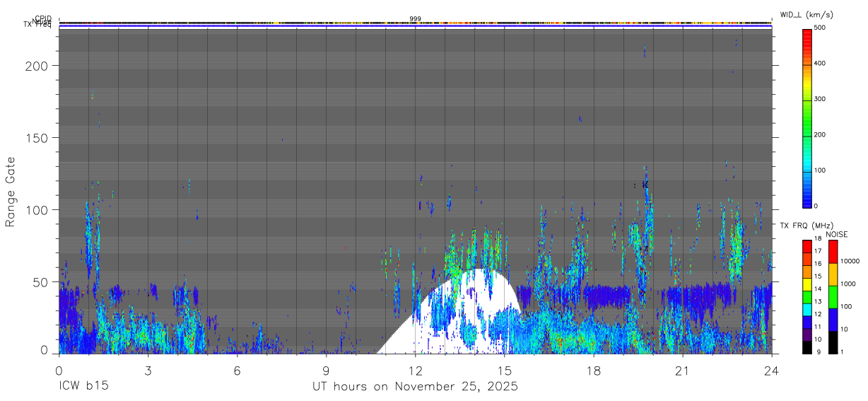Screen dimensions: 868x401
Task: Click the blue bottom end of WID colorbar
Action: [x=807, y=200]
